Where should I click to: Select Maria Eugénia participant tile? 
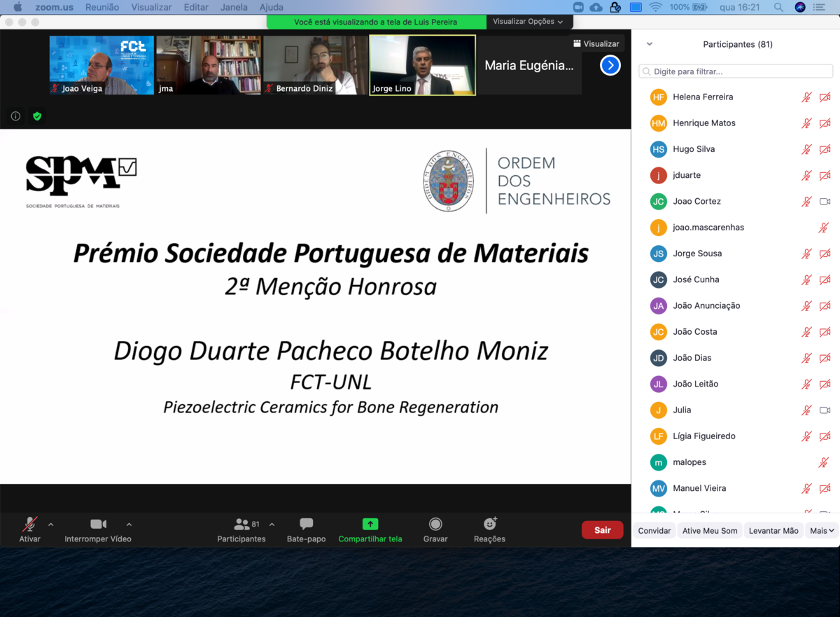[529, 65]
